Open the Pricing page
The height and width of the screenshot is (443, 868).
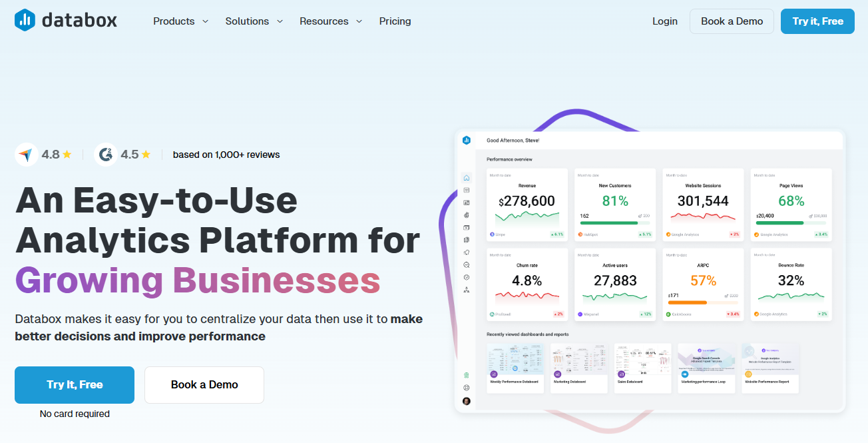395,21
